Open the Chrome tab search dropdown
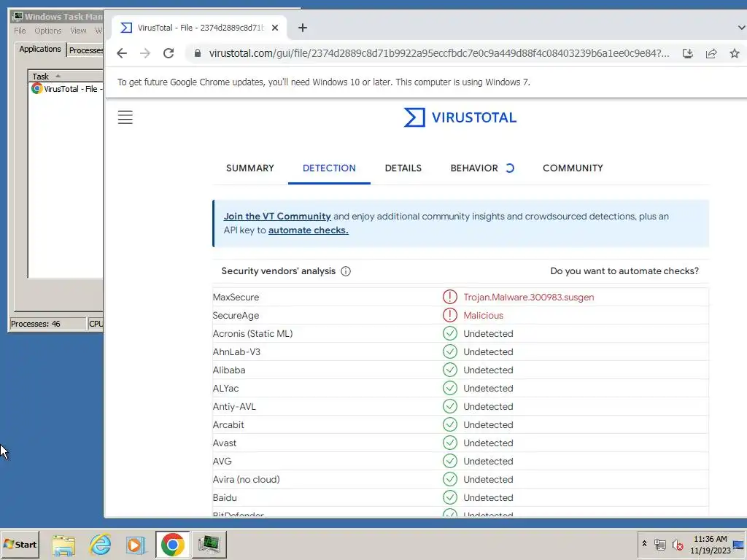Viewport: 747px width, 560px height. coord(741,28)
